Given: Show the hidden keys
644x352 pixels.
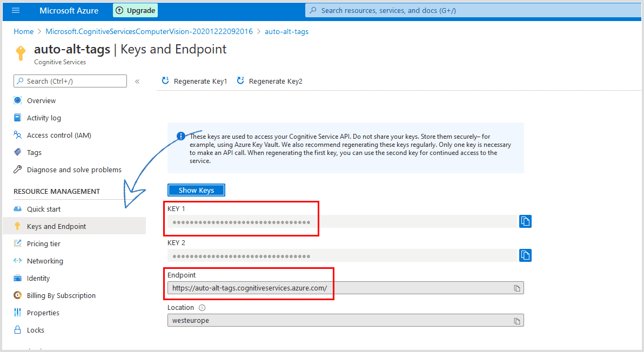Looking at the screenshot, I should [x=196, y=189].
